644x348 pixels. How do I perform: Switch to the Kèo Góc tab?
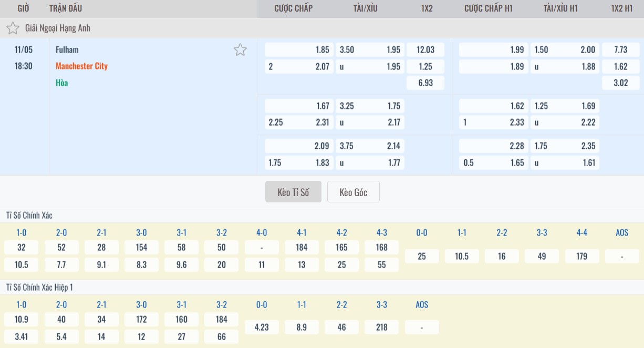point(353,192)
